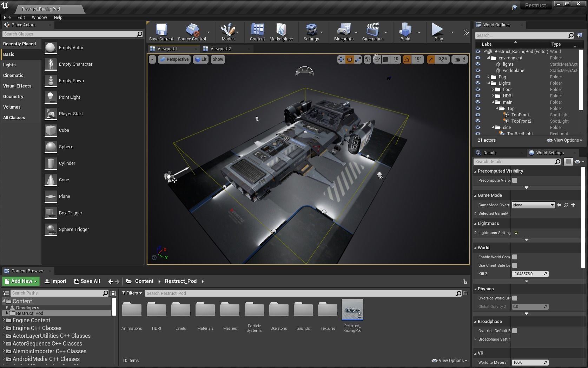Expand Lightmass Settings in World Settings
Screen dimensions: 588x368
(x=476, y=233)
